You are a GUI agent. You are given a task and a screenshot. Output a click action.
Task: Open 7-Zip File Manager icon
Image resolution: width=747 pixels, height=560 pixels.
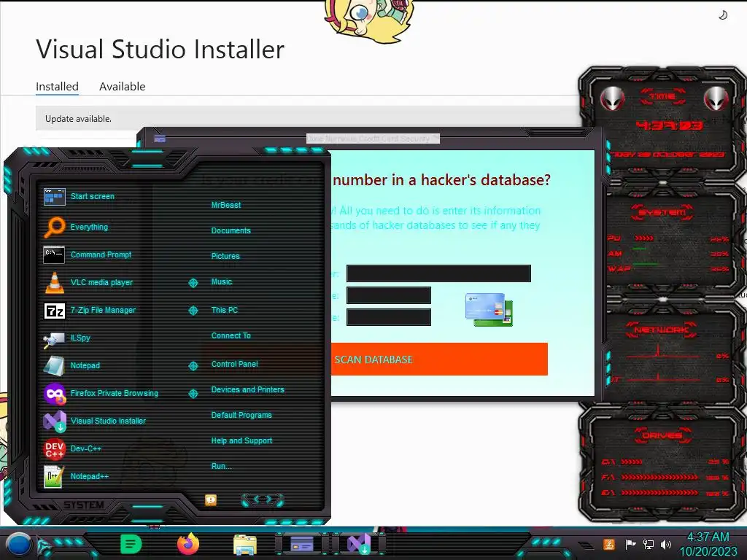[54, 311]
